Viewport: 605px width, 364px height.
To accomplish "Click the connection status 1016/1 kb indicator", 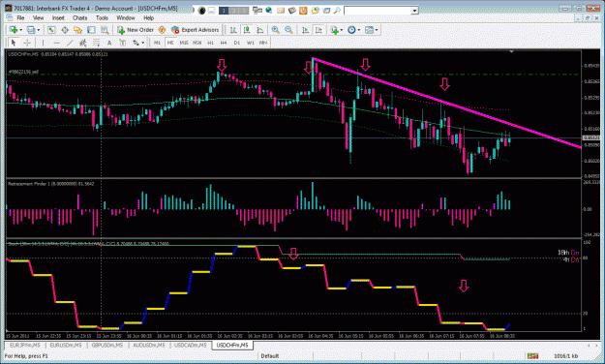I will [565, 356].
